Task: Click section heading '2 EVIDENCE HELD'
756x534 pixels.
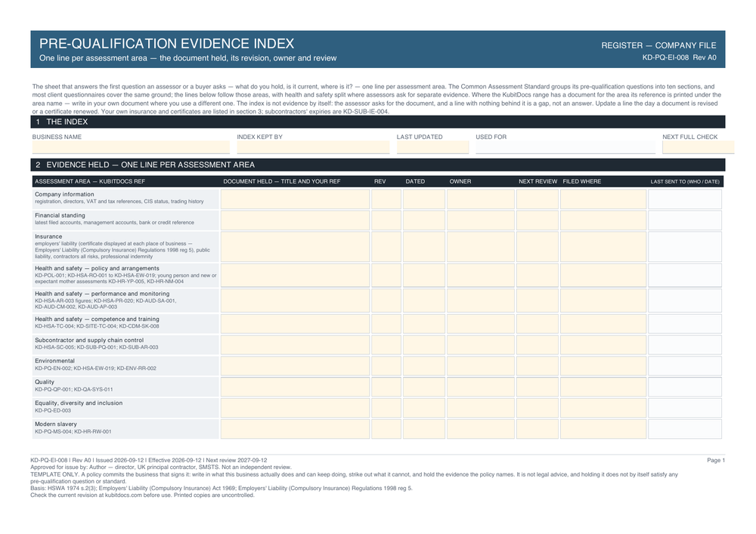Action: point(145,165)
